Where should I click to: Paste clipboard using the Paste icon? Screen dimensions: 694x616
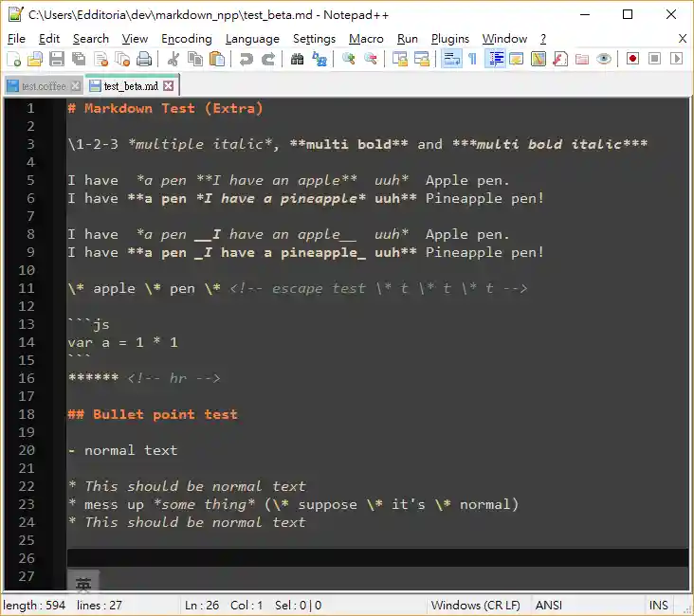point(217,59)
